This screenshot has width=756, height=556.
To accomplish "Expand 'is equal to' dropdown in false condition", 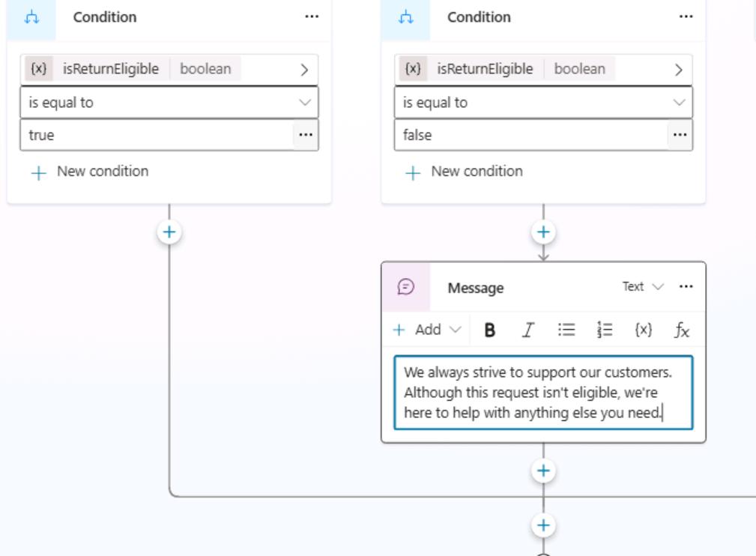I will 543,102.
